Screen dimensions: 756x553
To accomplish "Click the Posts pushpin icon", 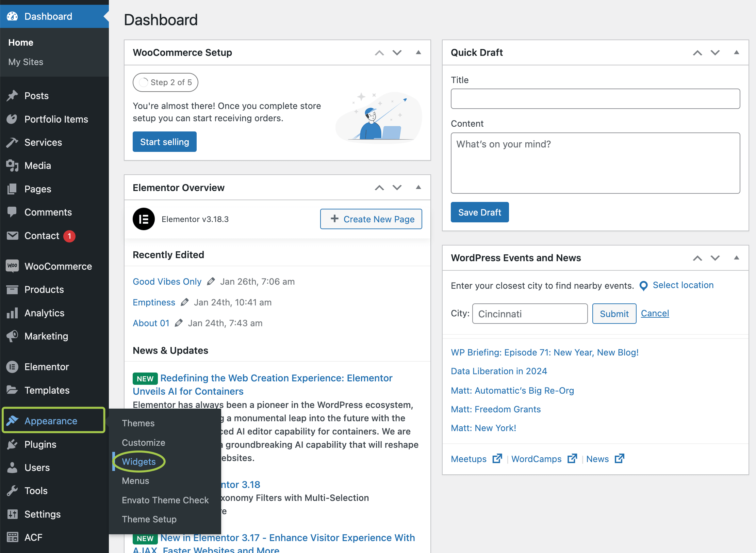I will (x=12, y=96).
